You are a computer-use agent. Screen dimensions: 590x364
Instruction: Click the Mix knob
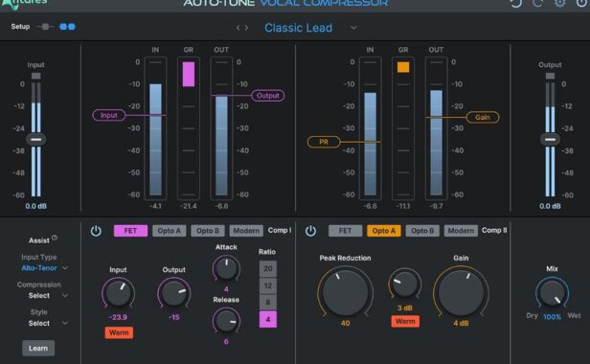pyautogui.click(x=552, y=293)
